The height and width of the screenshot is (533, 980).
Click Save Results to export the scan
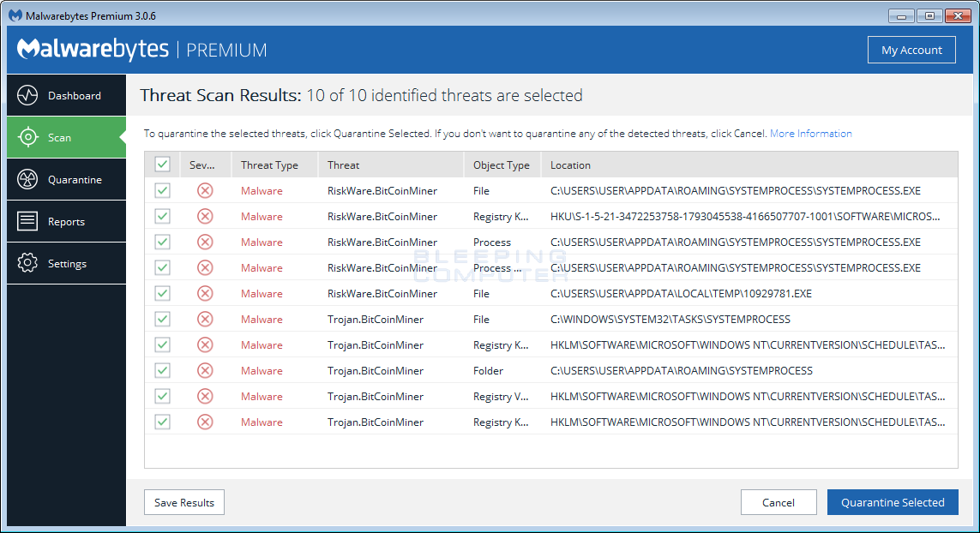[183, 502]
